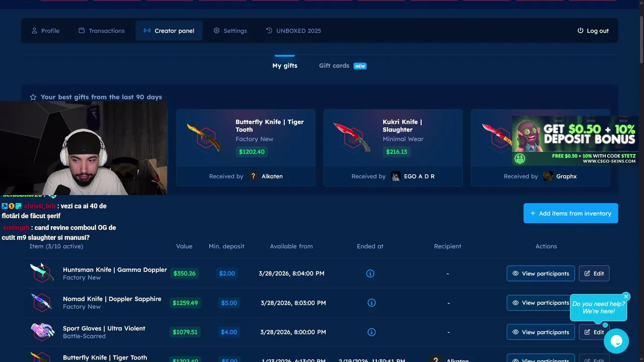This screenshot has width=644, height=362.
Task: Click Huntsman Knife Gamma Doppler item image
Action: tap(42, 273)
